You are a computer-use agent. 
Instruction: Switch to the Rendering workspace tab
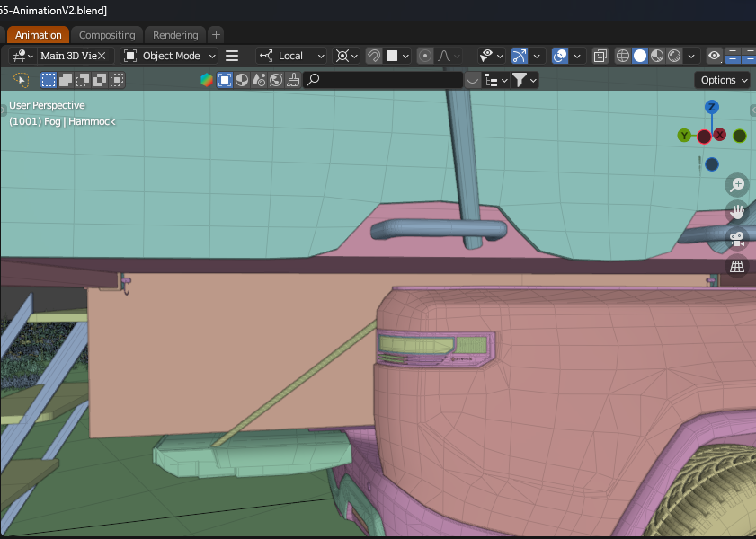tap(175, 35)
